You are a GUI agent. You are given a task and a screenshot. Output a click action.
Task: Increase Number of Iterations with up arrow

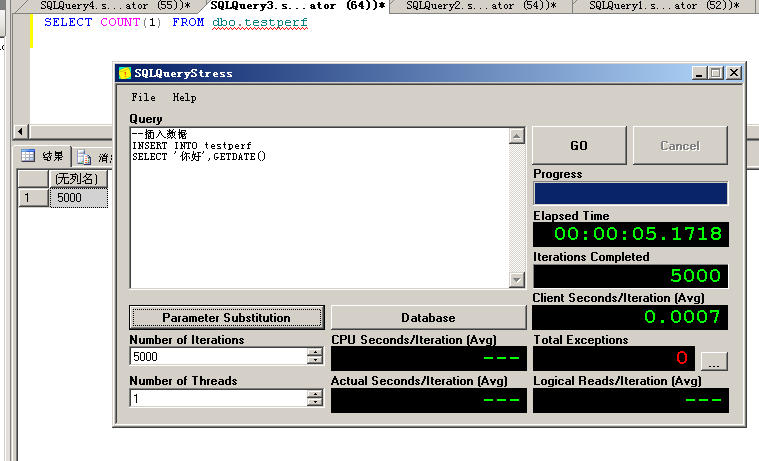315,353
